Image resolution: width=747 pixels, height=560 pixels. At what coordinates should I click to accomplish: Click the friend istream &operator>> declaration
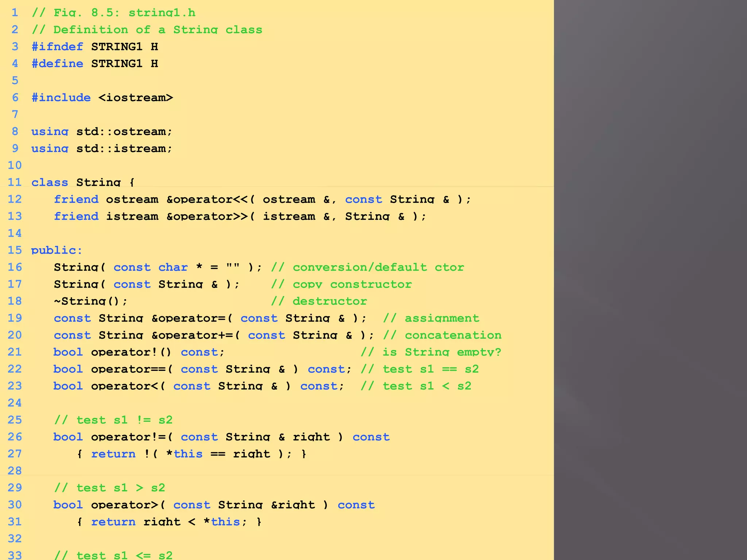[240, 216]
